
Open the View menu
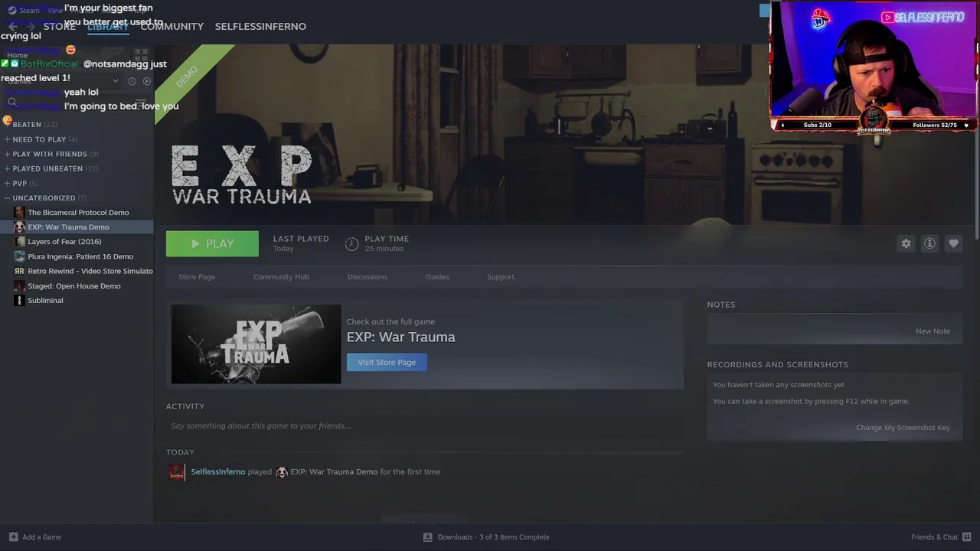[x=55, y=11]
